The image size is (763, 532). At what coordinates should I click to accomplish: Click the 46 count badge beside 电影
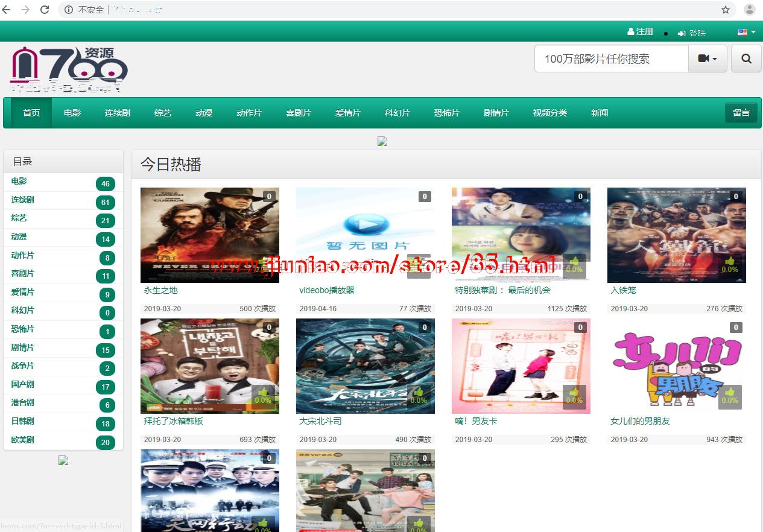pyautogui.click(x=106, y=184)
